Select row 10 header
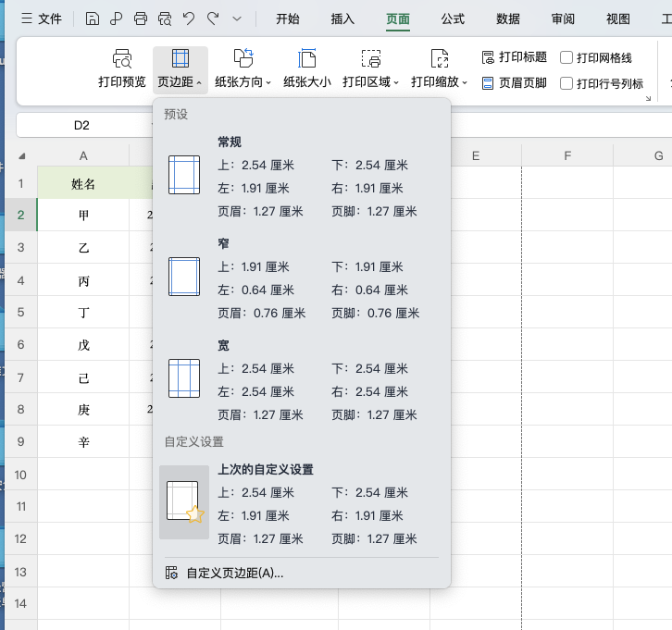This screenshot has width=672, height=630. pos(20,475)
